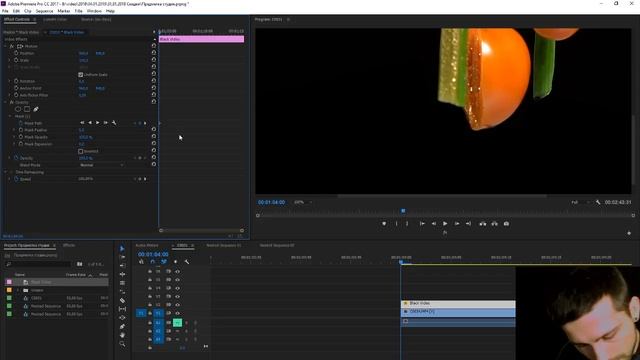Switch to the Source (no clips) tab
640x360 pixels.
pos(96,19)
